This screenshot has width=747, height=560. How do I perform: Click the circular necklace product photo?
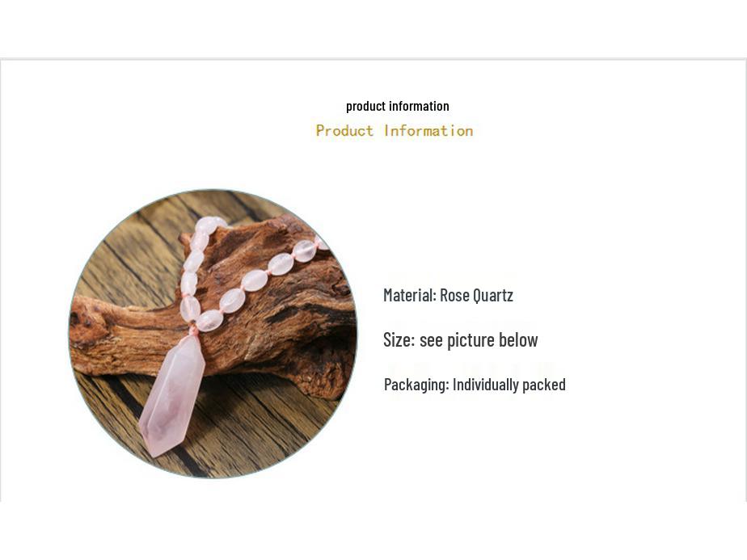point(213,334)
